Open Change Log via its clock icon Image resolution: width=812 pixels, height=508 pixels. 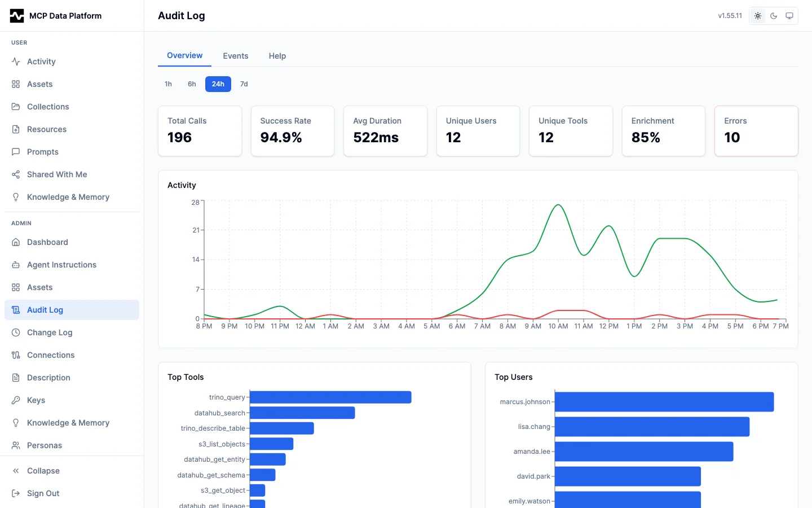16,332
